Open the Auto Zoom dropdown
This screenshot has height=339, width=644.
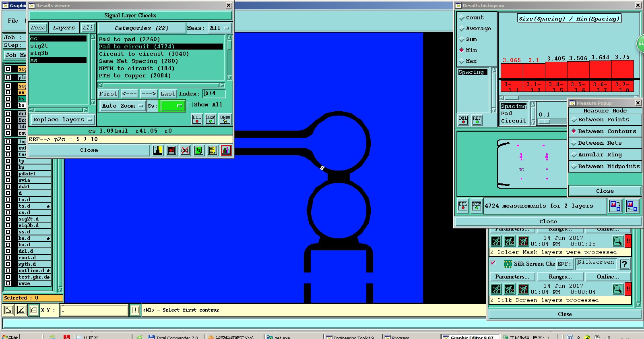122,106
